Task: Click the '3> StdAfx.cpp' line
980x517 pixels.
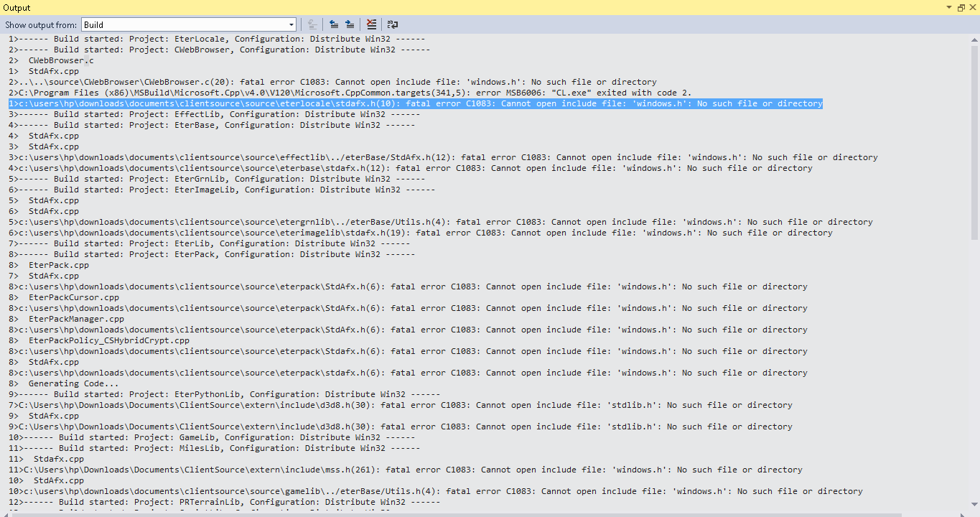Action: (x=44, y=146)
